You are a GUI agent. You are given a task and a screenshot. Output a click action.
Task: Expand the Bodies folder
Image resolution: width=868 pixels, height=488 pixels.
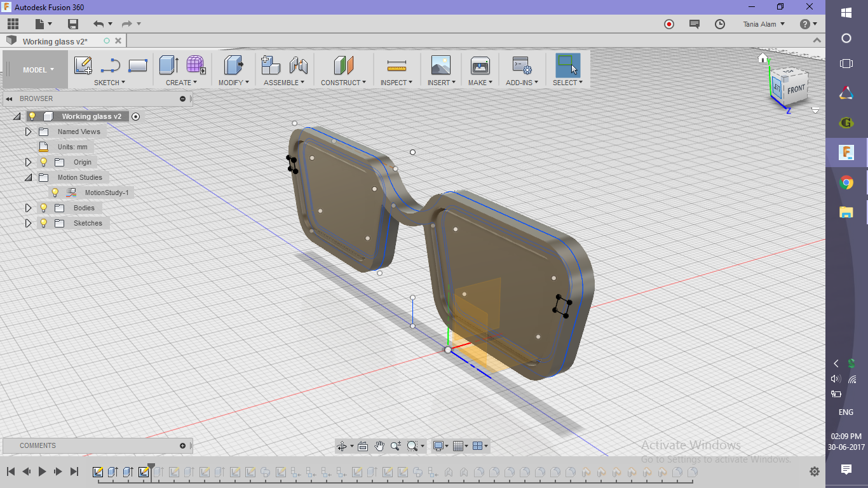coord(28,208)
